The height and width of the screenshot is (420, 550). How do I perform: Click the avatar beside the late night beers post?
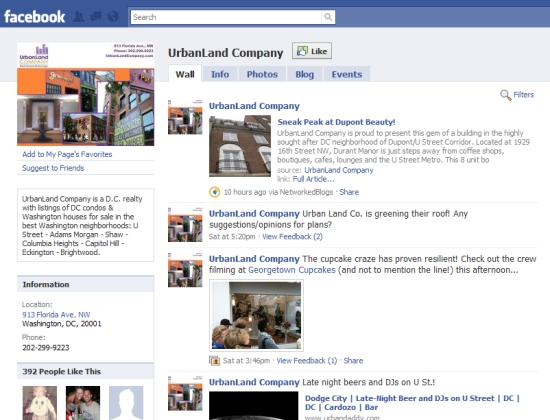tap(185, 393)
